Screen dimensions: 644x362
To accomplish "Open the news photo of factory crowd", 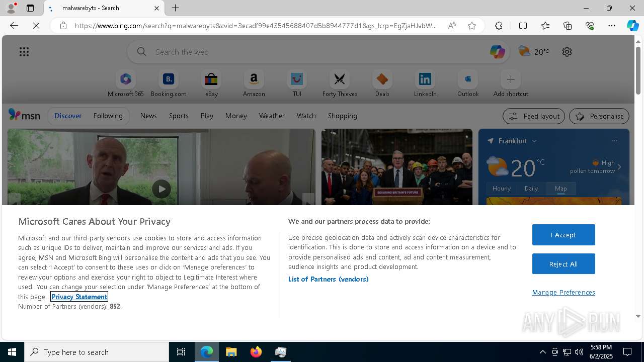I will [397, 167].
